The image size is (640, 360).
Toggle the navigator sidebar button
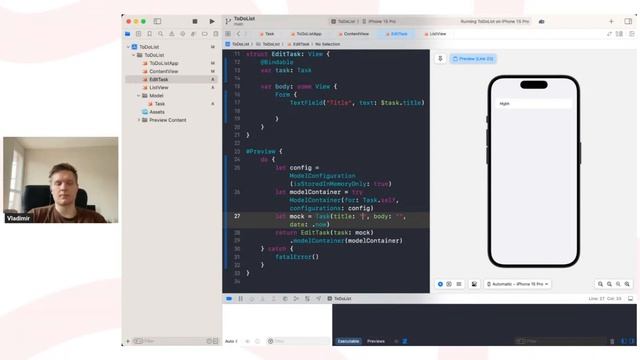tap(157, 21)
